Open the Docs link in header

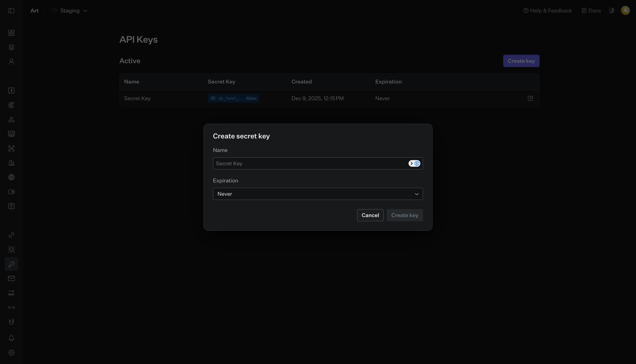coord(591,10)
